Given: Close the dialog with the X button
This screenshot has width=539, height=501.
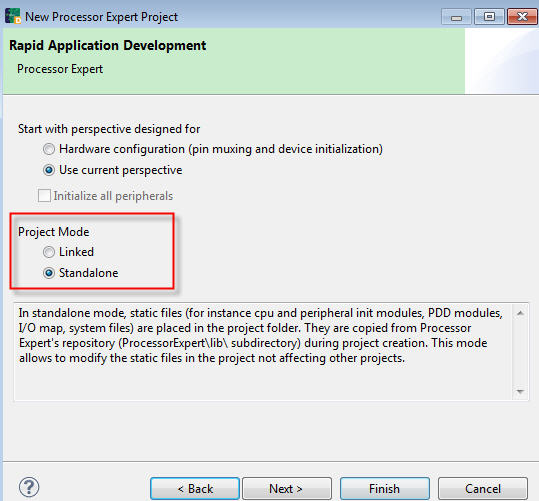Looking at the screenshot, I should 522,17.
